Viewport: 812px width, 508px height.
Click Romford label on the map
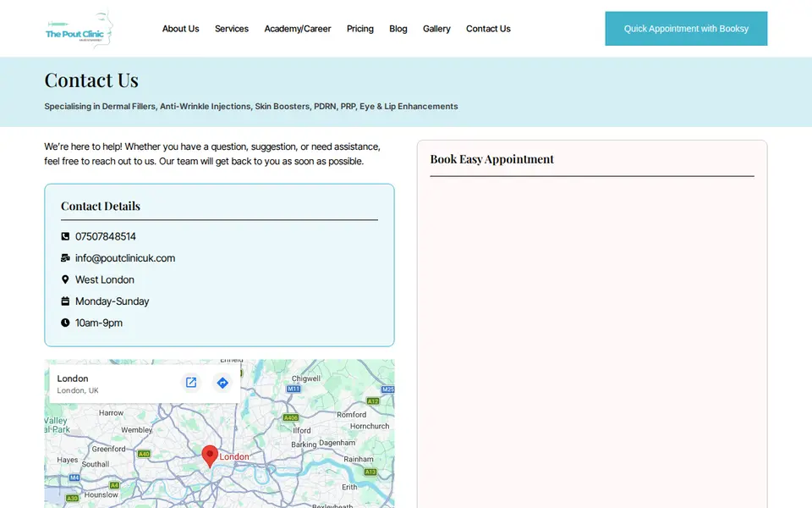pos(352,415)
